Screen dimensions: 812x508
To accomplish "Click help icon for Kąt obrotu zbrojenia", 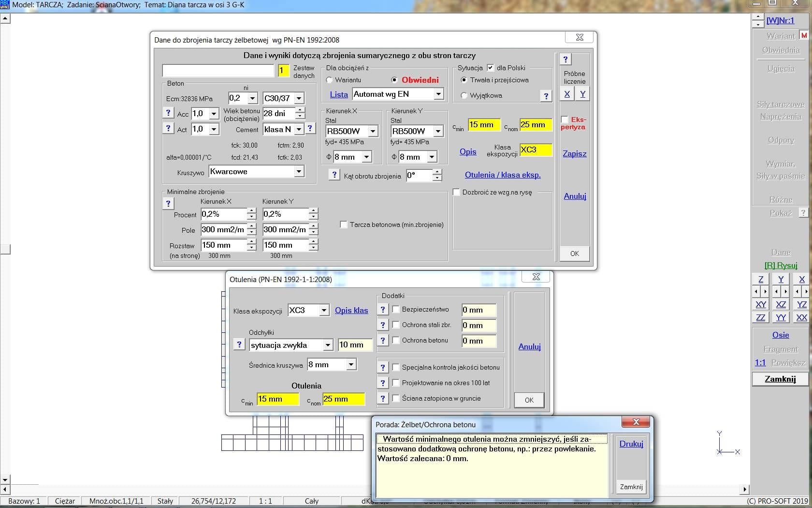I will (x=334, y=175).
